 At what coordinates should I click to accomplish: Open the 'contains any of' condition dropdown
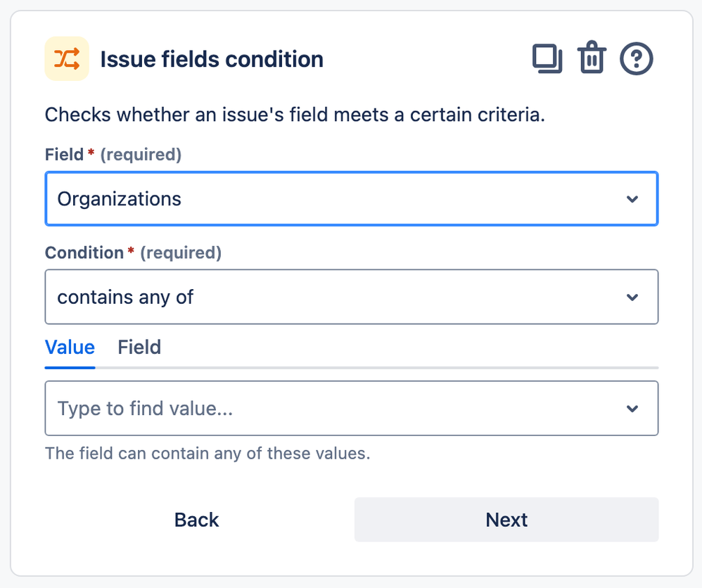tap(338, 297)
